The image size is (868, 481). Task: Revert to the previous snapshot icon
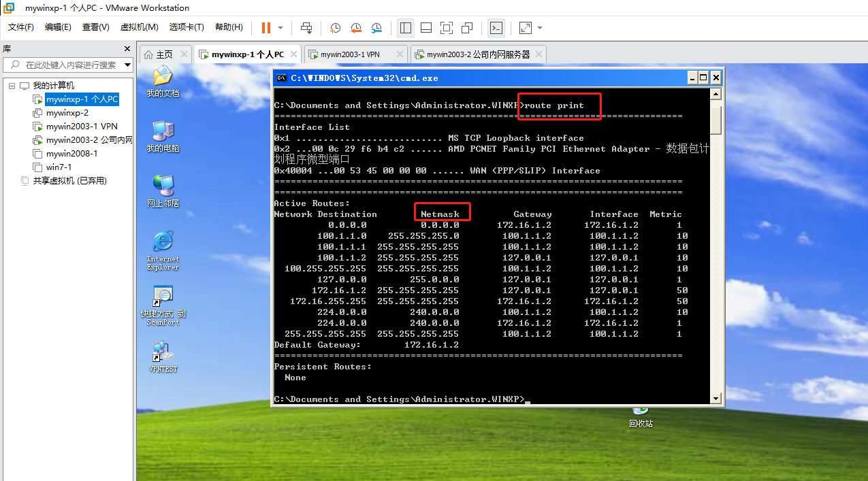[356, 28]
